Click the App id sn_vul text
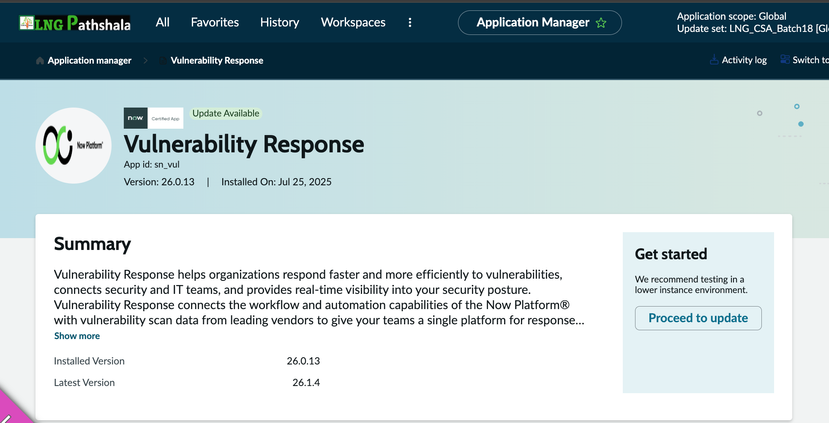This screenshot has height=423, width=829. pos(152,164)
